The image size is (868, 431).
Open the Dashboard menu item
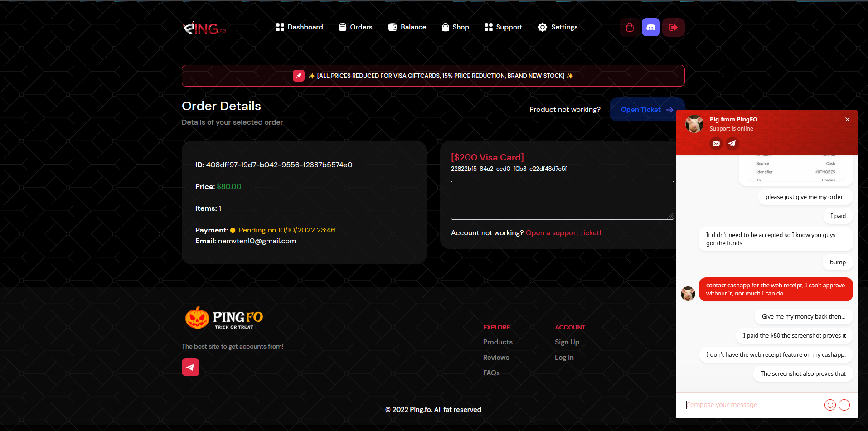click(x=299, y=27)
